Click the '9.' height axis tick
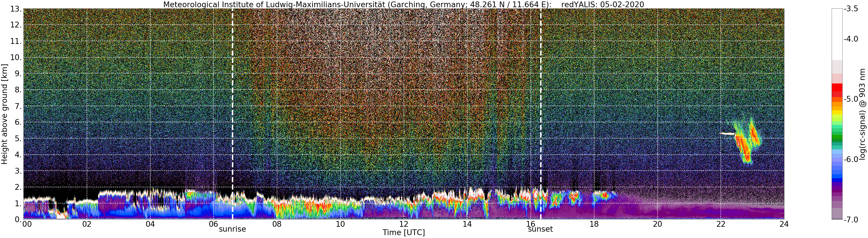The width and height of the screenshot is (868, 238). click(x=18, y=74)
